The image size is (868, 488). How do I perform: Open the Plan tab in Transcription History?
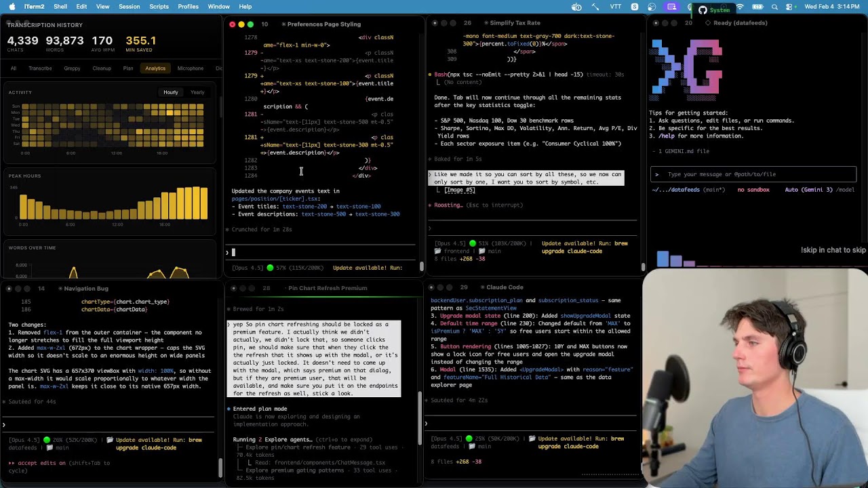click(x=127, y=68)
